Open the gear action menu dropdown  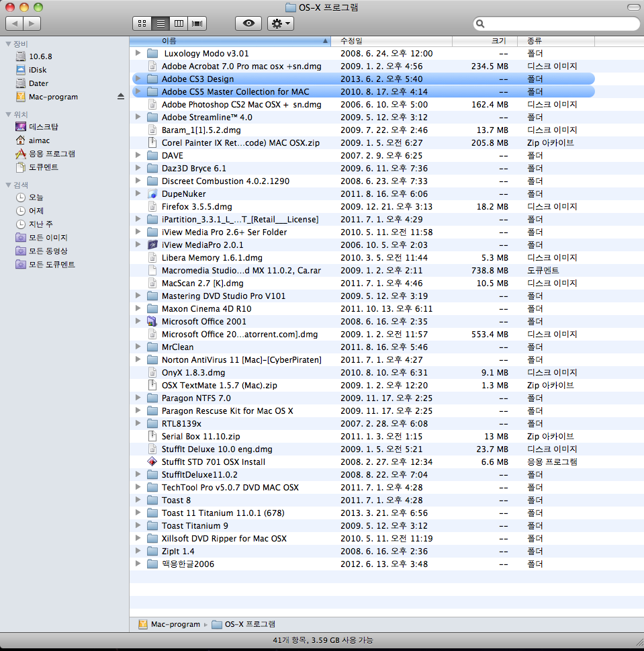[x=280, y=24]
